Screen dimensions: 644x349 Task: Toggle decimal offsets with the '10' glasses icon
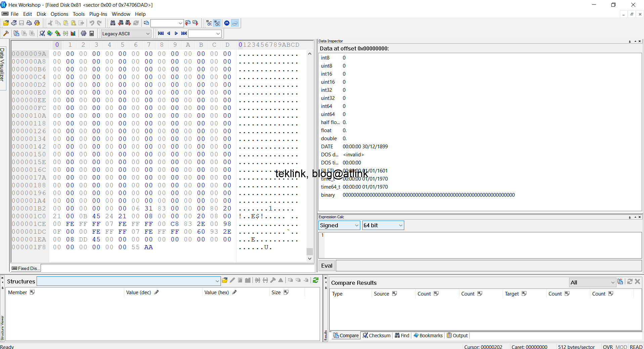click(x=209, y=23)
